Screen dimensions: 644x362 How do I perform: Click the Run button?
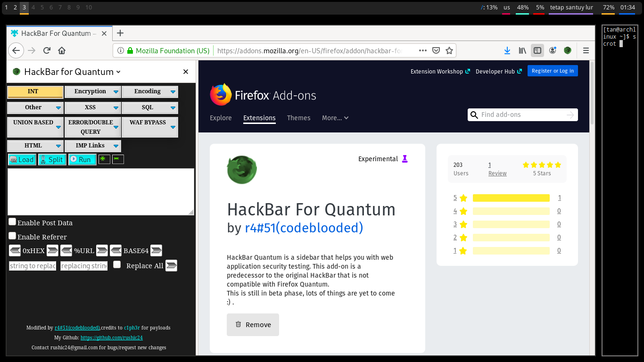[x=83, y=159]
